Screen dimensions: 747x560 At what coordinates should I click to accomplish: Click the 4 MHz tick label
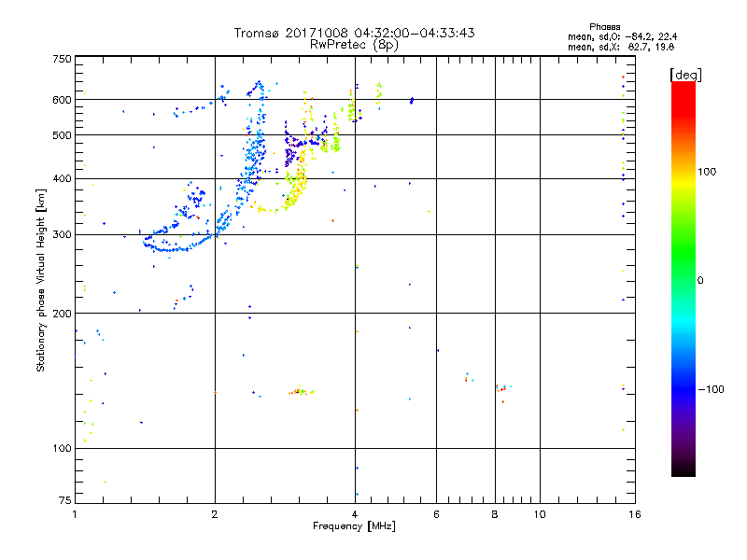click(355, 514)
